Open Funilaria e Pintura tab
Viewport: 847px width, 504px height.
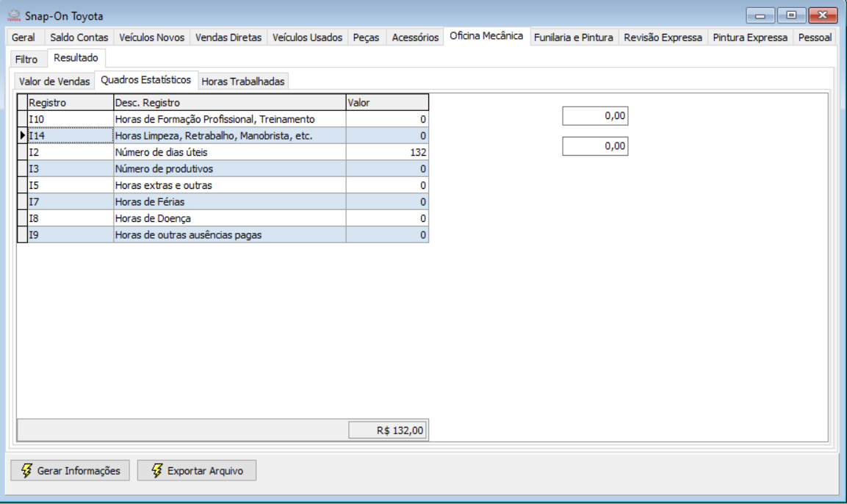coord(573,37)
